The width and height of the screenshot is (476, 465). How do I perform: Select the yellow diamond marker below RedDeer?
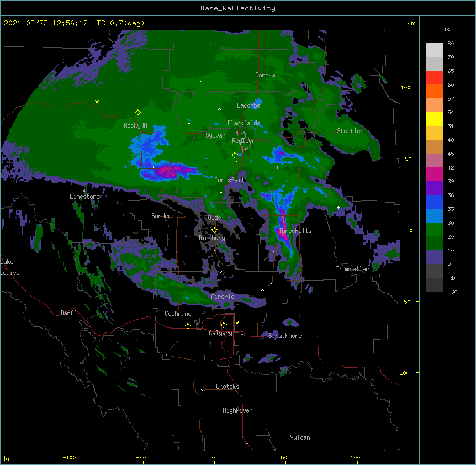coord(235,155)
